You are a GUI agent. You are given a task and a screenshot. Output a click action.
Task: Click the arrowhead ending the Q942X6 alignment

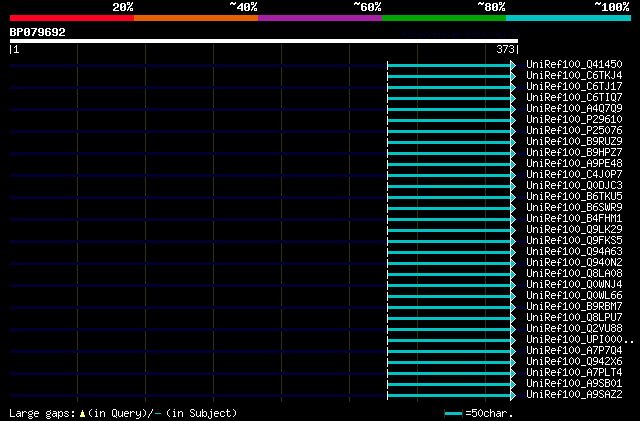[513, 363]
